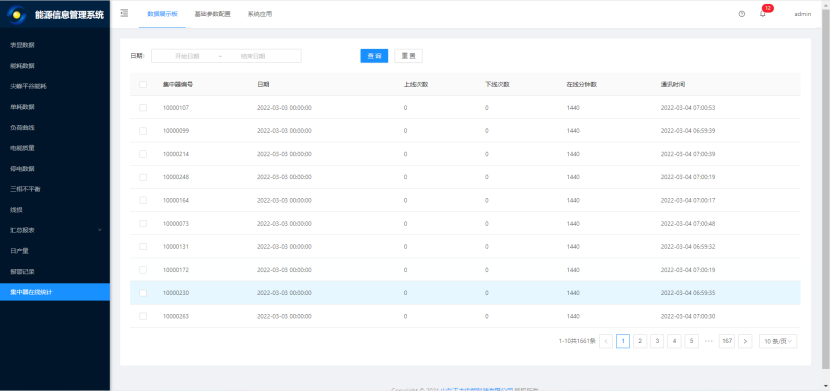830x391 pixels.
Task: Check the row for concentrator 10000248
Action: click(x=143, y=177)
